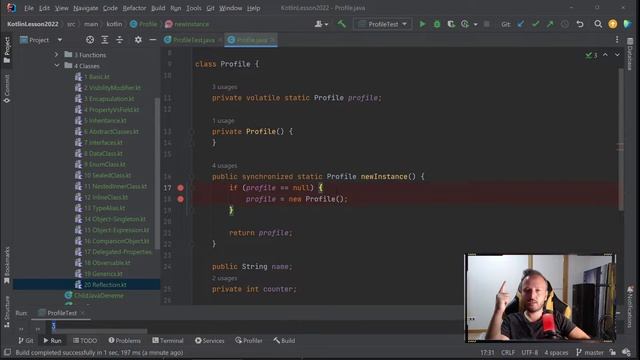Open the Terminal tool window
Viewport: 640px width, 360px height.
coord(168,340)
